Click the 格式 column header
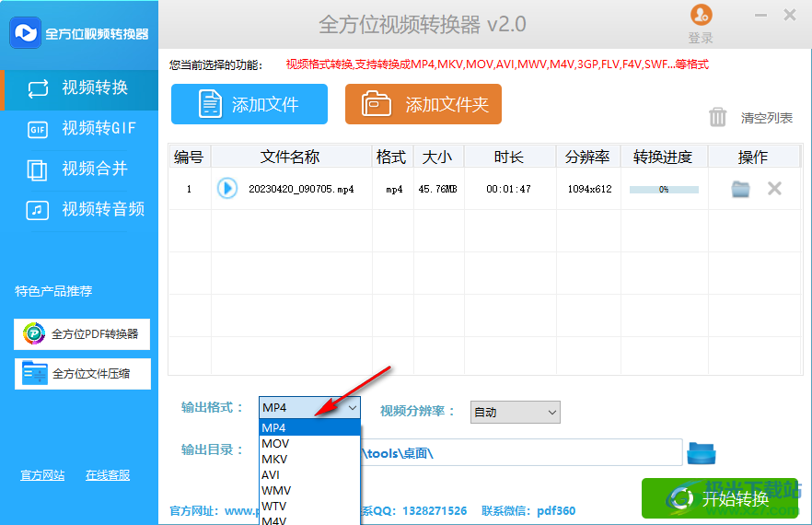The width and height of the screenshot is (812, 525). [392, 157]
